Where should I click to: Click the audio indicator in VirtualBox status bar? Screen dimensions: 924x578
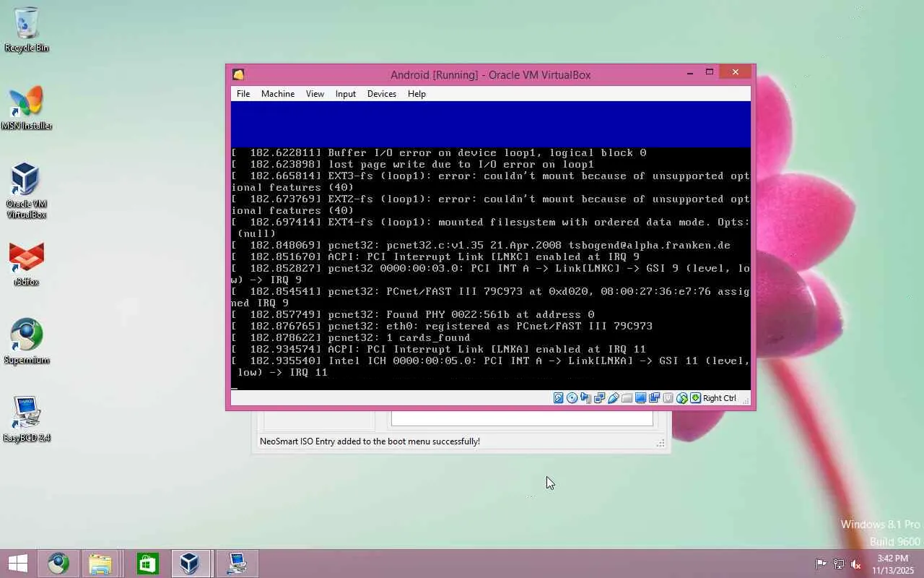586,398
